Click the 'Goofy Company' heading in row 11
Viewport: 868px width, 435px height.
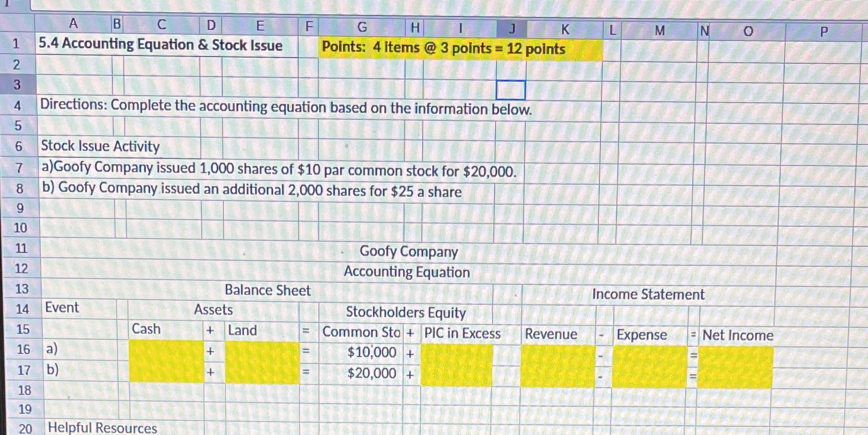pyautogui.click(x=408, y=251)
